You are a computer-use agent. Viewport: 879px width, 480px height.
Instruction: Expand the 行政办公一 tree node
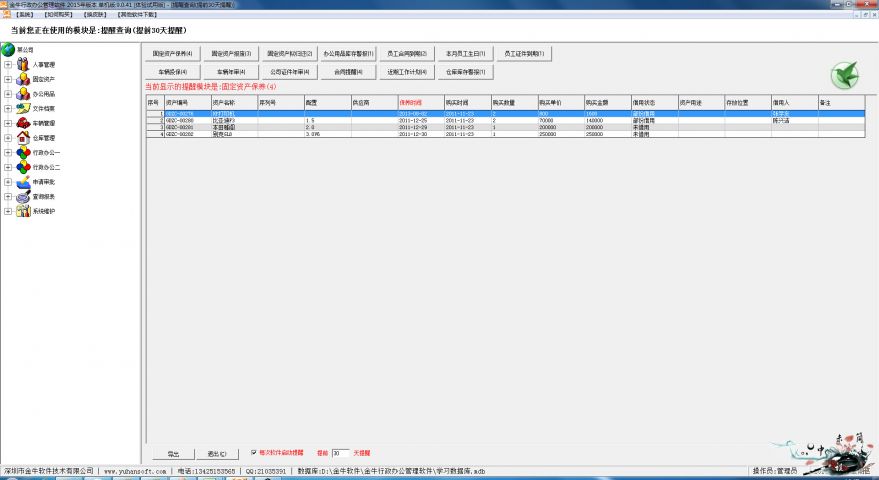tap(8, 153)
